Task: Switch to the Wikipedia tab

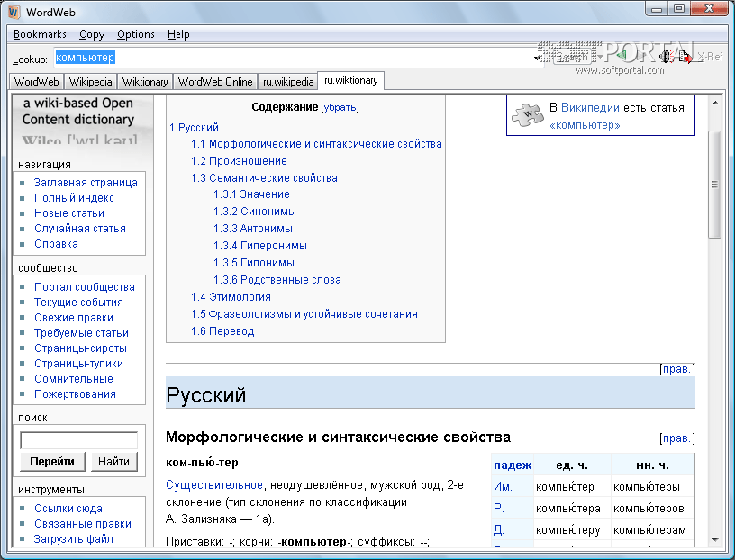Action: (90, 82)
